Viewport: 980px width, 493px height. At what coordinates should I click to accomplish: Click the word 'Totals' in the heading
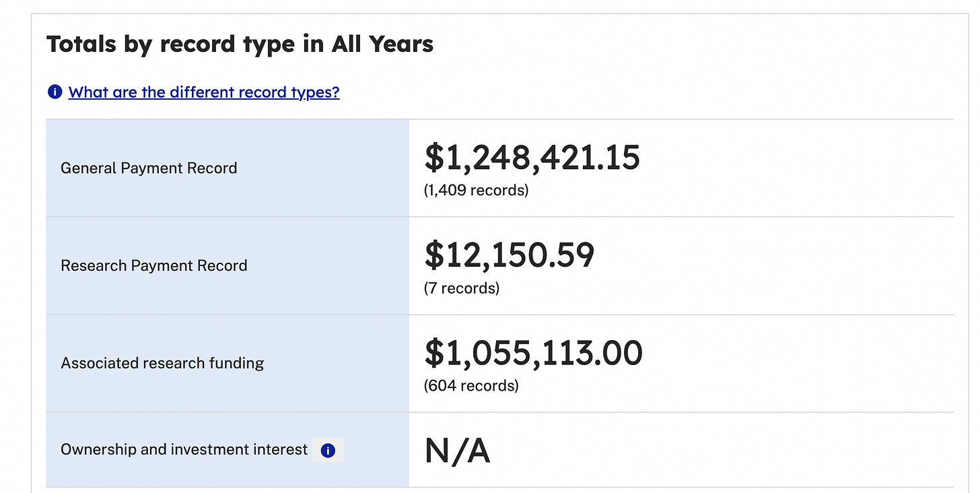84,44
